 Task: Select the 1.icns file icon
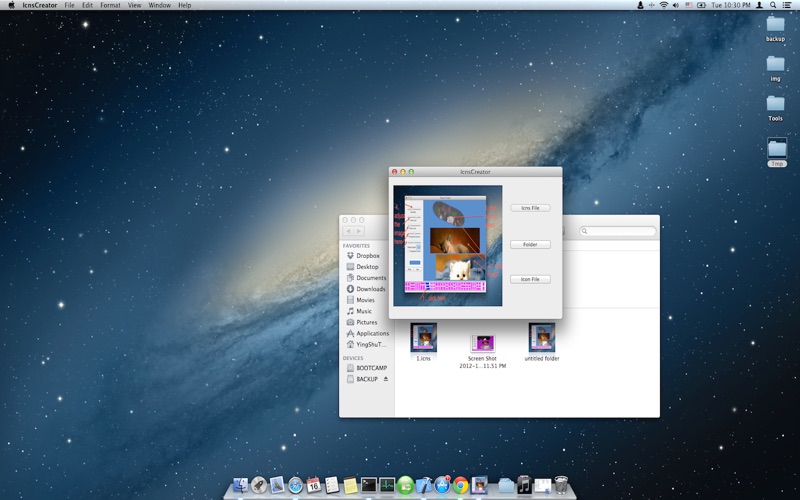(x=424, y=338)
